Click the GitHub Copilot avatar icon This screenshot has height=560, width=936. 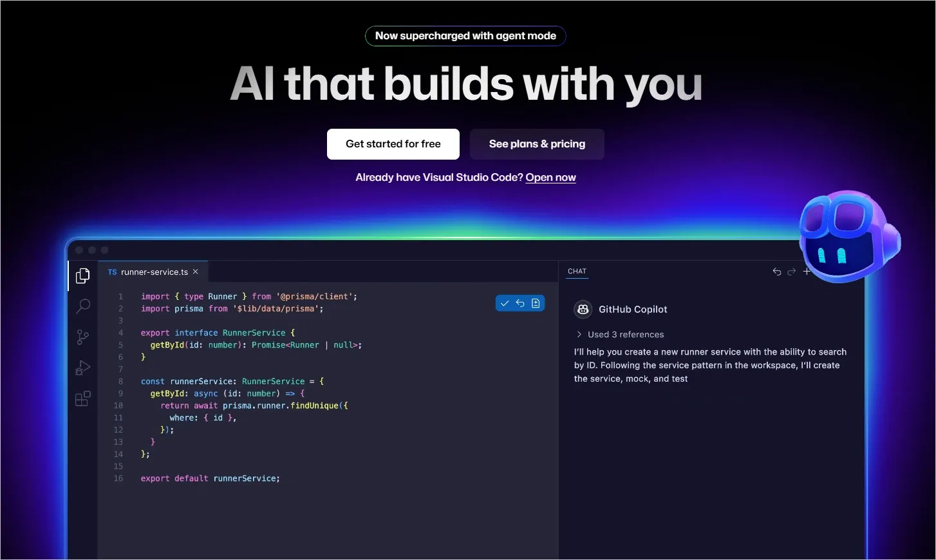(x=583, y=309)
